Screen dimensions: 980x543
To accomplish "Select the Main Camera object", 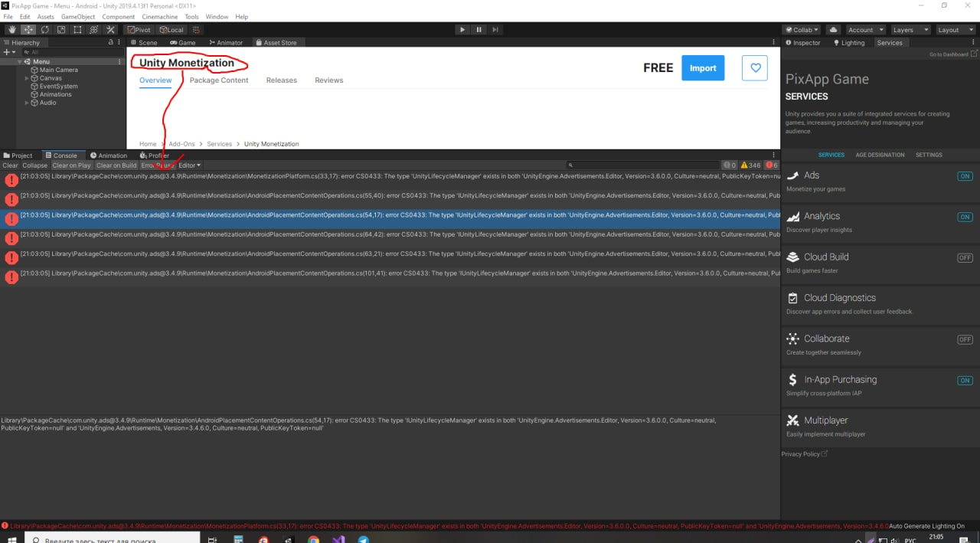I will (54, 70).
